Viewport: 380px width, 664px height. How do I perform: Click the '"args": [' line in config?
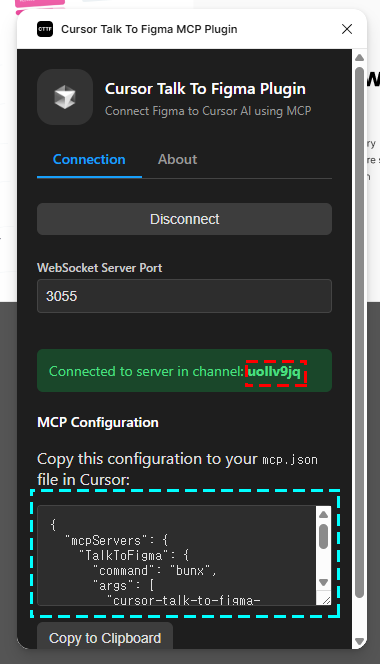pyautogui.click(x=123, y=585)
